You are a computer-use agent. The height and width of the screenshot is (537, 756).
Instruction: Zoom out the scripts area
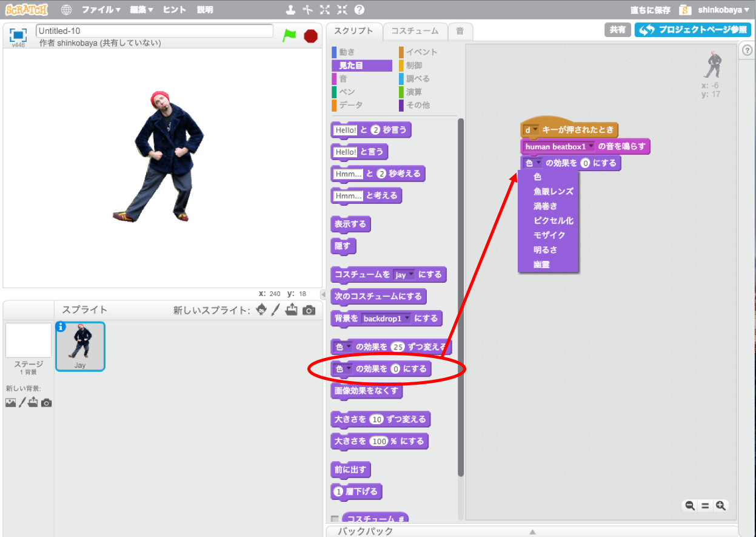689,505
